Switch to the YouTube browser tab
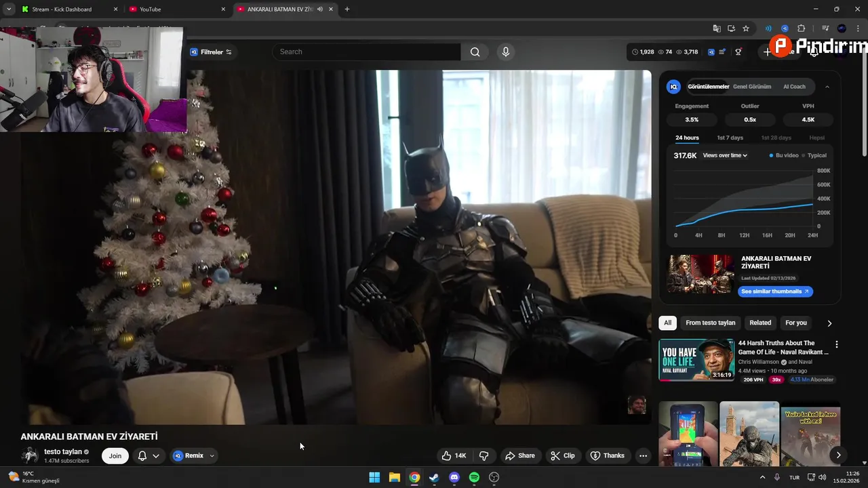Screen dimensions: 868x488 (x=176, y=9)
